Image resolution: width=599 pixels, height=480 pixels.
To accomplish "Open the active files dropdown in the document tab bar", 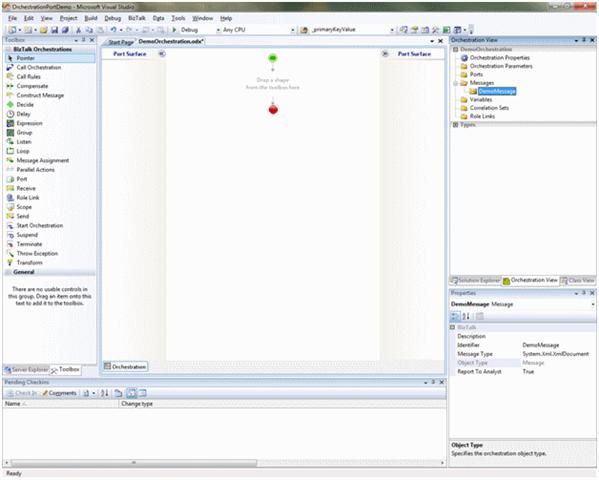I will click(x=432, y=41).
